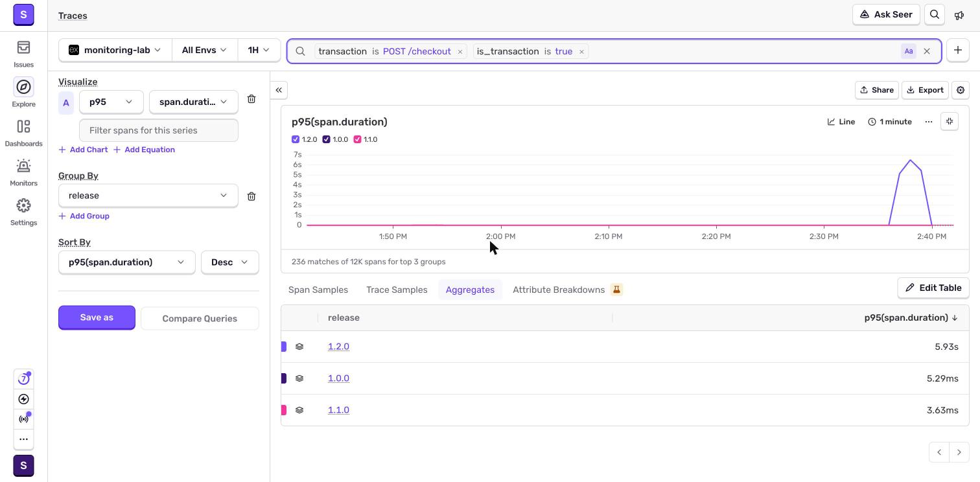
Task: Open the All Envs environment dropdown
Action: click(204, 50)
